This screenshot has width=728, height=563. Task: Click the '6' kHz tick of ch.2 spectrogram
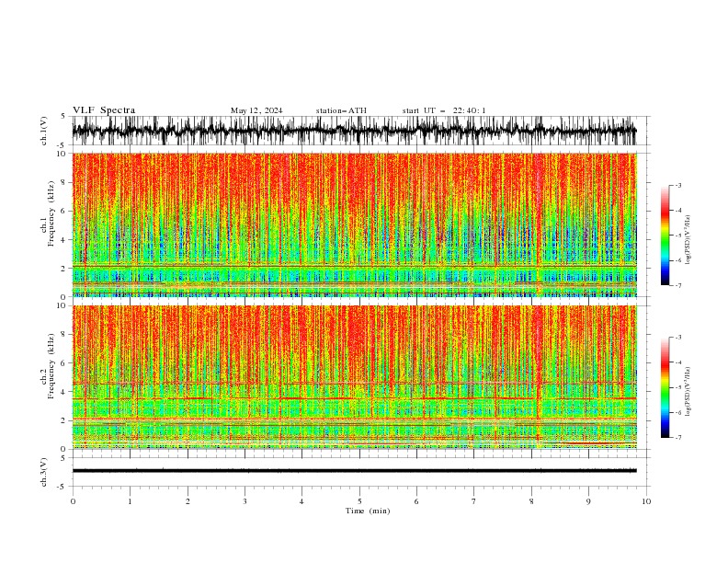coord(64,363)
